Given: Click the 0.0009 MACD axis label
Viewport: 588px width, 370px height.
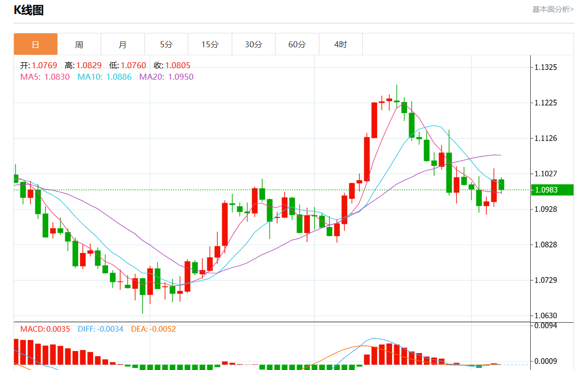Looking at the screenshot, I should point(546,362).
